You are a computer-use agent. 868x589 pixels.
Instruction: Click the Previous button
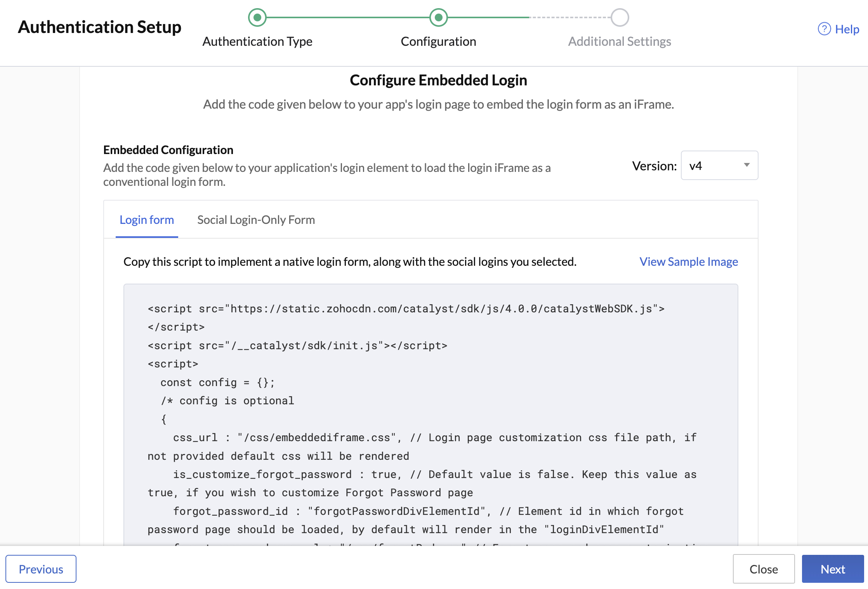click(x=41, y=569)
